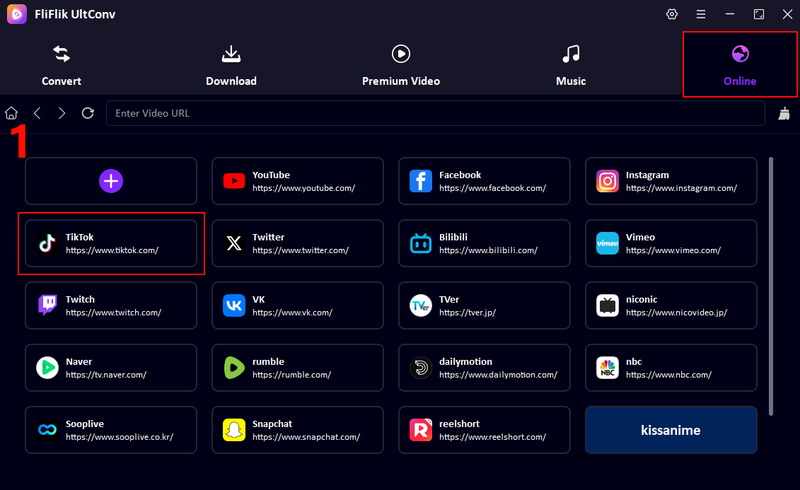Image resolution: width=800 pixels, height=490 pixels.
Task: Click the https://rumble.com/ URL text
Action: click(291, 375)
